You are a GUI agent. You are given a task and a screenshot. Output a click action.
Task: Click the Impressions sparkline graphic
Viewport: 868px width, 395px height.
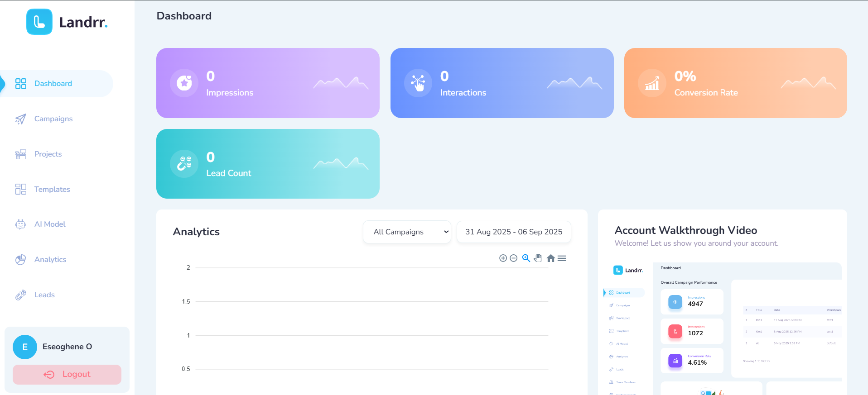341,83
